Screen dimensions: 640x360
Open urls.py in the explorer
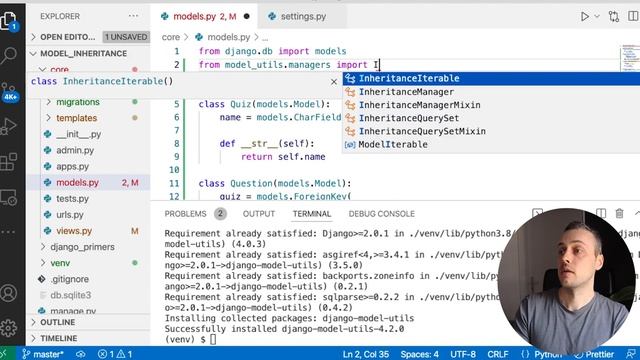(x=69, y=215)
